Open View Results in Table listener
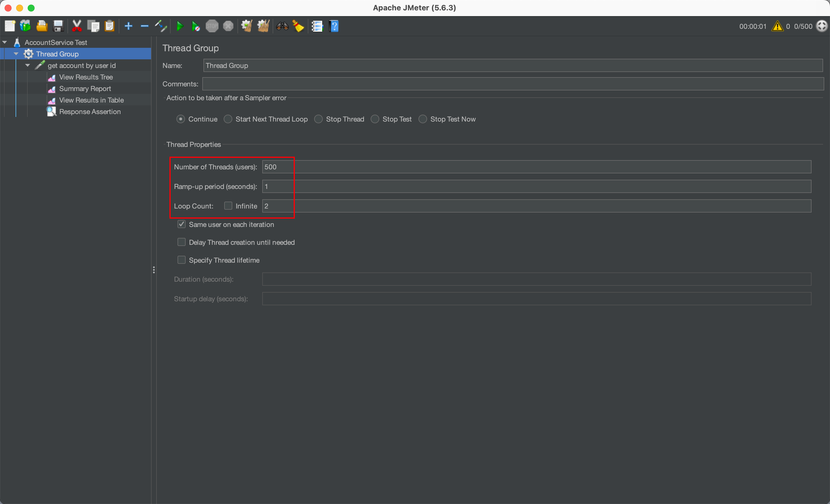This screenshot has width=830, height=504. tap(91, 100)
